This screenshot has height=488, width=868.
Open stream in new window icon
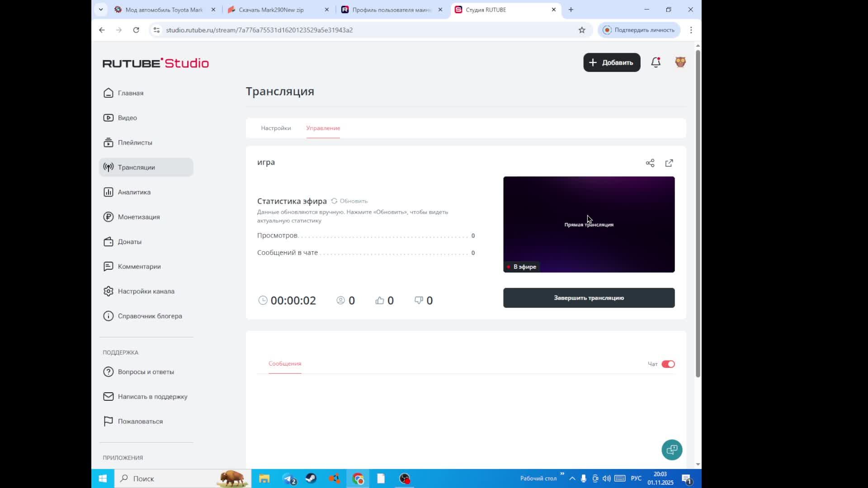click(x=669, y=163)
